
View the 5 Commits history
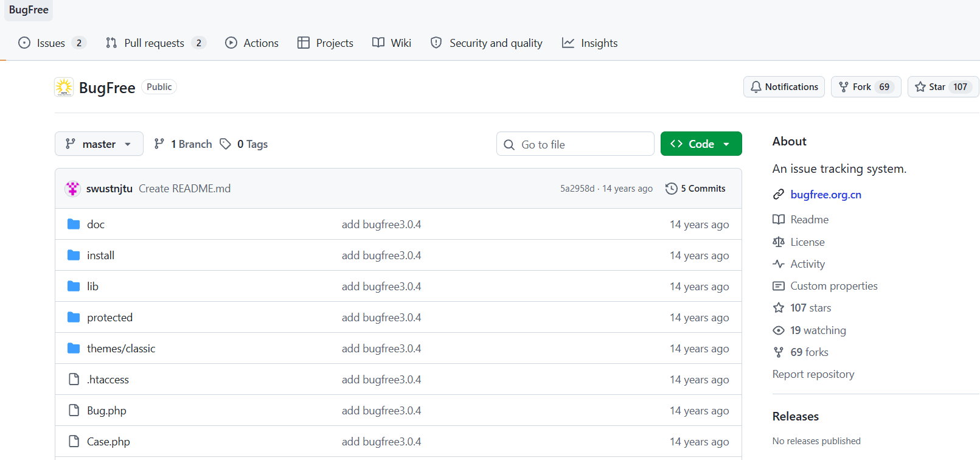coord(696,189)
